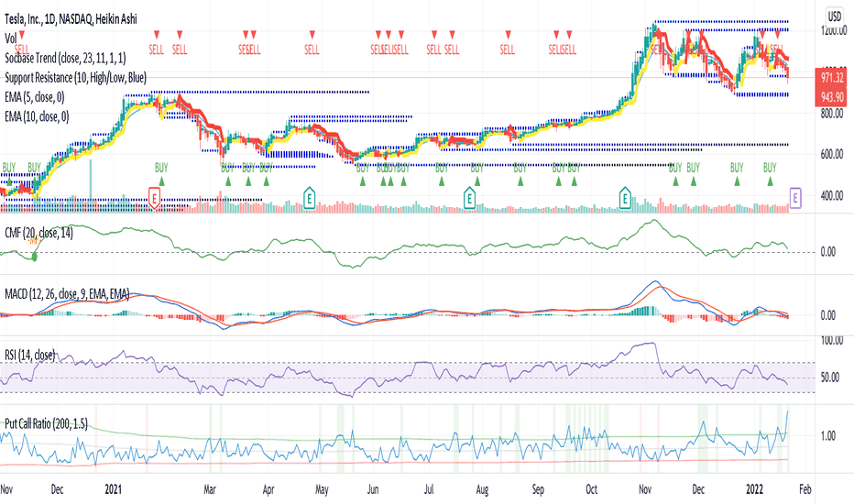The width and height of the screenshot is (854, 504).
Task: Click the lone SELL signal from late April 2021
Action: [312, 44]
